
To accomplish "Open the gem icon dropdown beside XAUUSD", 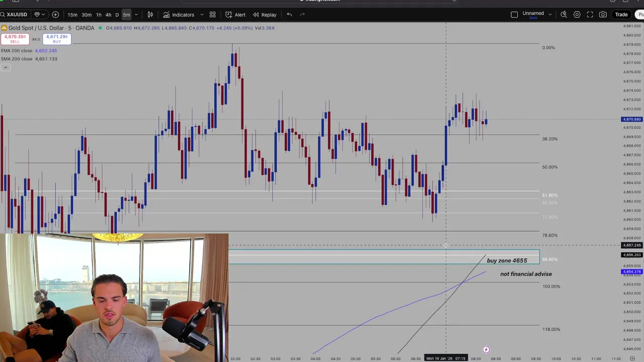I will click(x=39, y=15).
